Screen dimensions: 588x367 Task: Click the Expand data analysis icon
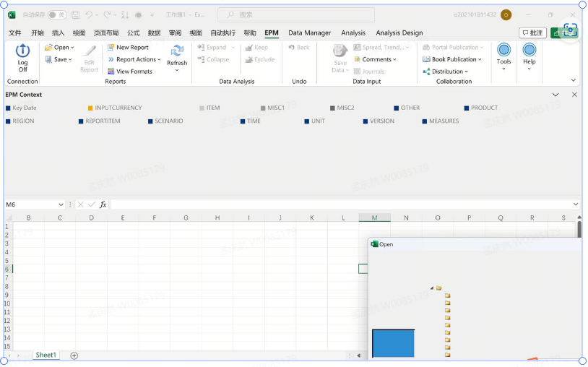pyautogui.click(x=202, y=48)
